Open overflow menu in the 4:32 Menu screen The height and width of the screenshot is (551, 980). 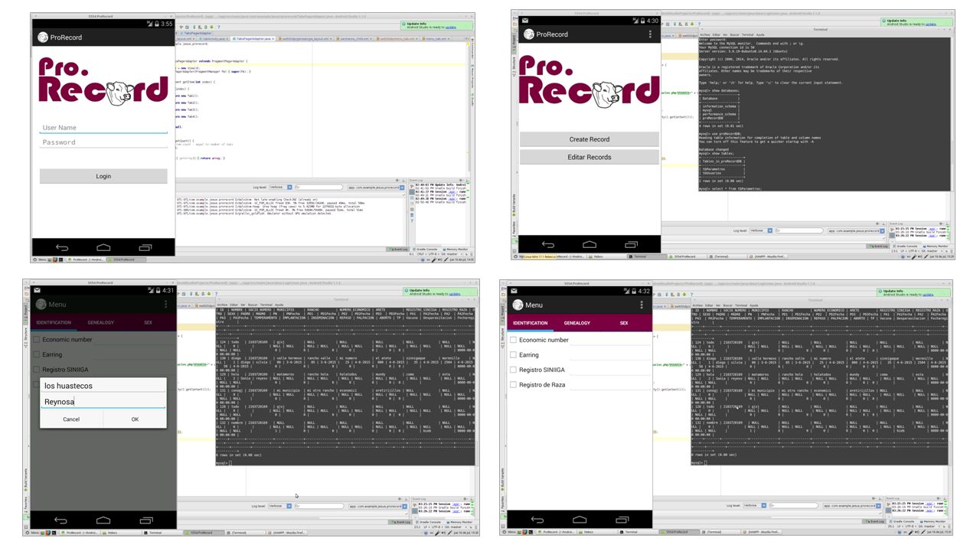coord(642,305)
